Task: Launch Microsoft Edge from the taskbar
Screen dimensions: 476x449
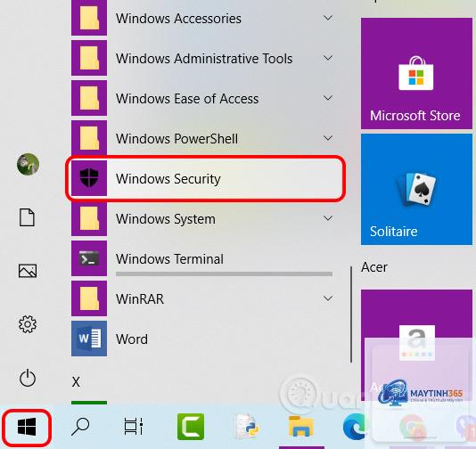Action: point(354,427)
